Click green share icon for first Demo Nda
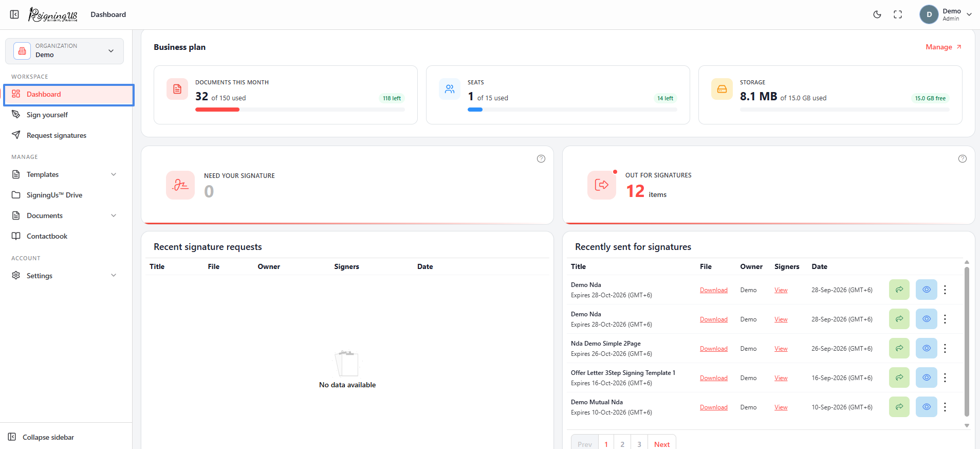 pos(899,290)
